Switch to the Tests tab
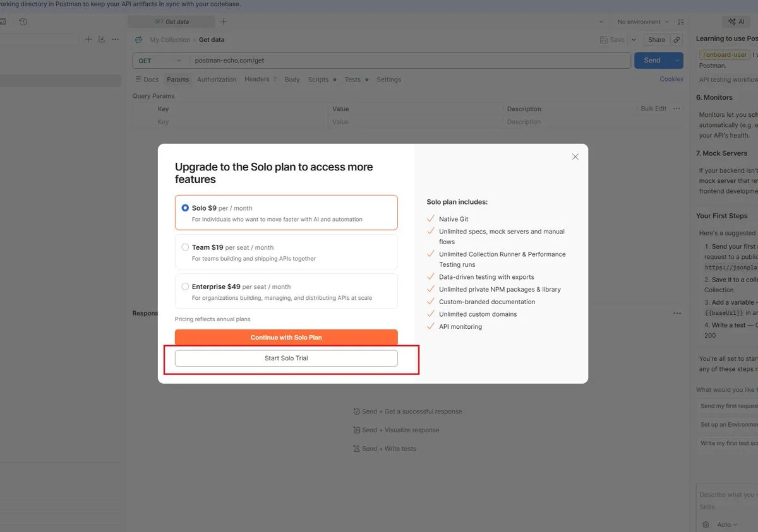 [356, 80]
